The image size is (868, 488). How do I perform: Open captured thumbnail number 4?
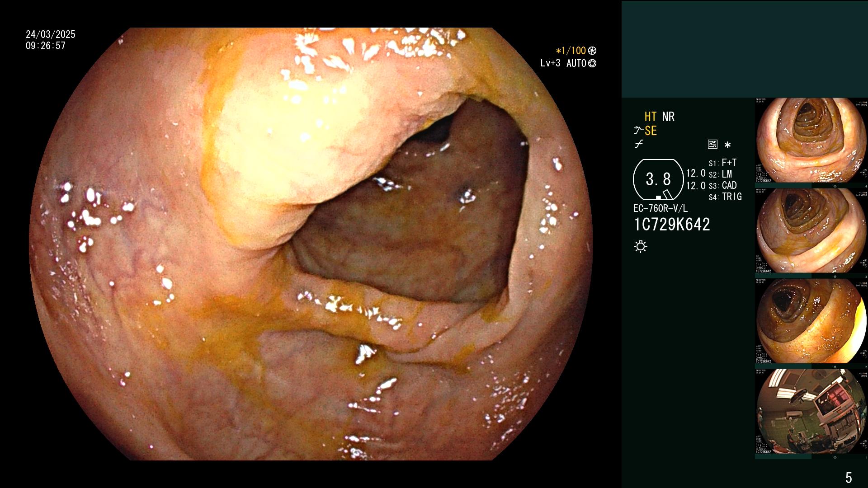point(811,141)
